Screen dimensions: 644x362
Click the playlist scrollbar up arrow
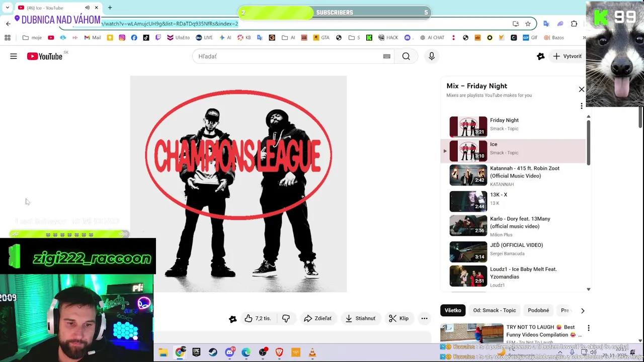[x=589, y=117]
